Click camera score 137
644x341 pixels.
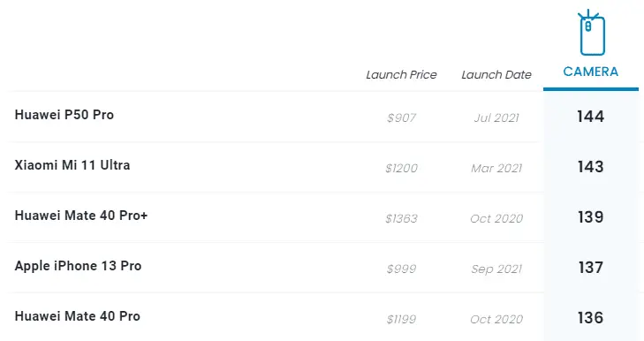[590, 268]
